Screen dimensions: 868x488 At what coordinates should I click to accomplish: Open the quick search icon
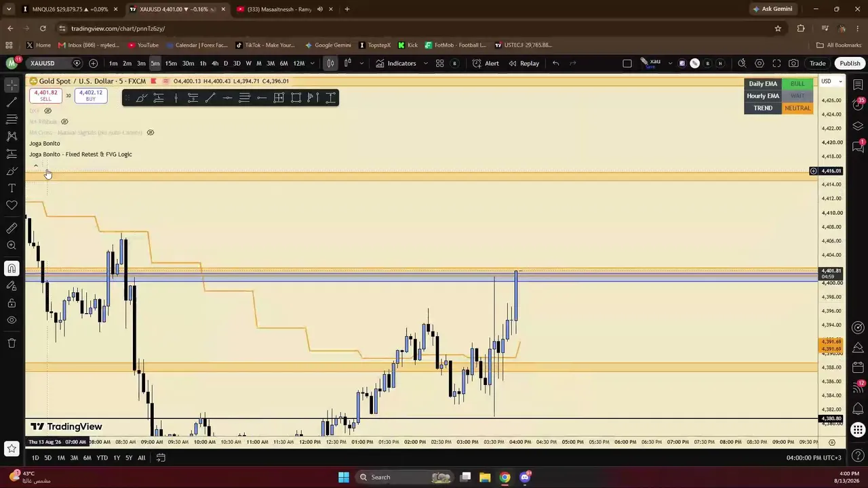(x=742, y=63)
